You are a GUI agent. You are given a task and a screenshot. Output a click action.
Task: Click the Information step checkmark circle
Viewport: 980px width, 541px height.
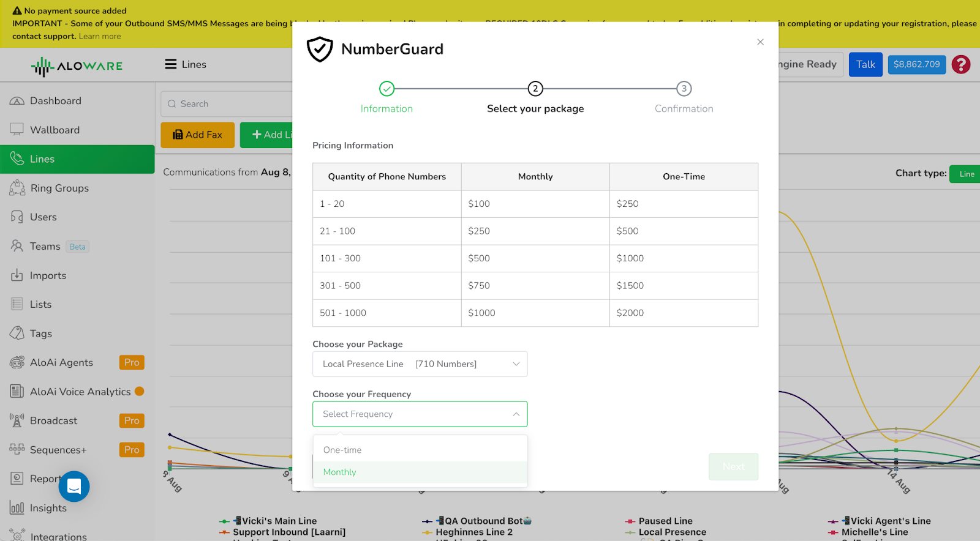pos(386,89)
